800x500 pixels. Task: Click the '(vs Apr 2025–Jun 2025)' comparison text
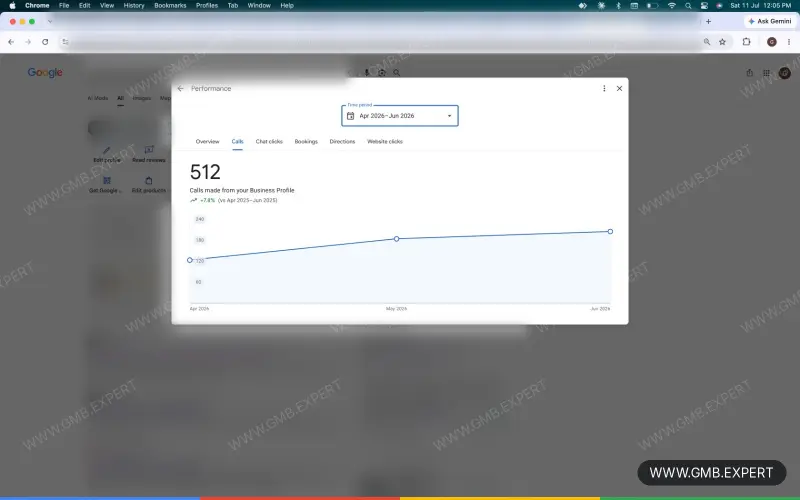pyautogui.click(x=247, y=201)
